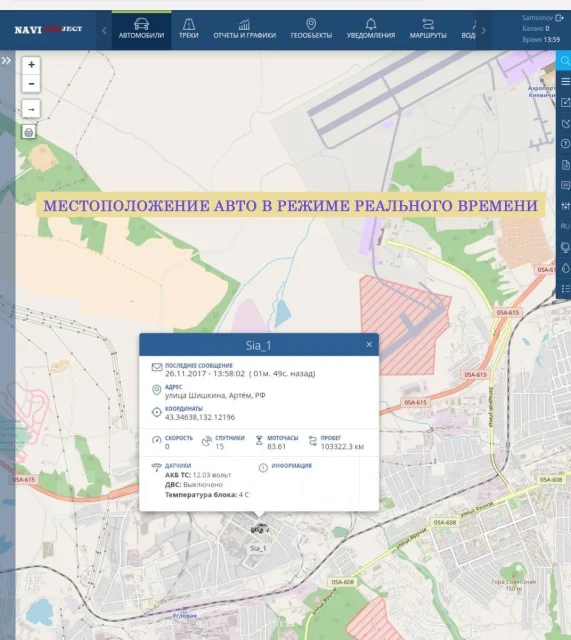Screen dimensions: 571x640
Task: Click the coordinates crosshair icon
Action: click(156, 412)
